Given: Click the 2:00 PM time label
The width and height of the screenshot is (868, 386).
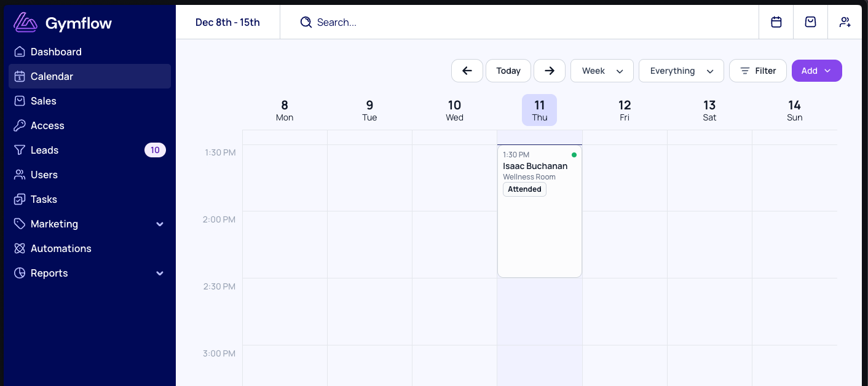Looking at the screenshot, I should 219,219.
